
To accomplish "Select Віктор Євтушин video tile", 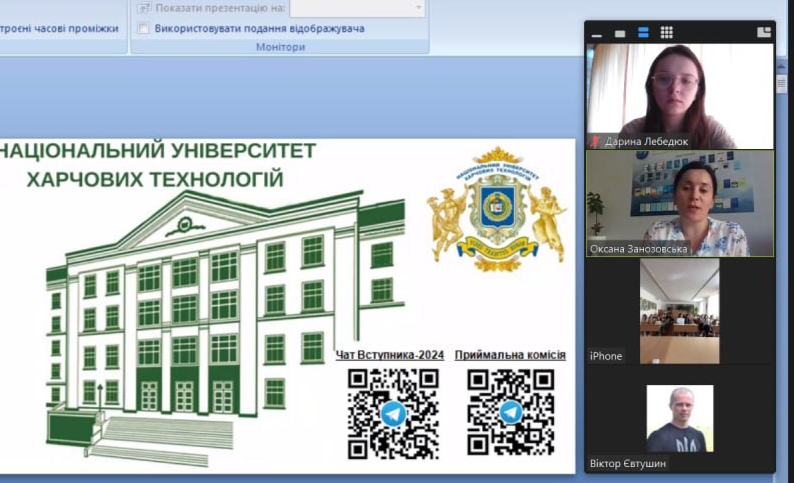I will 680,418.
